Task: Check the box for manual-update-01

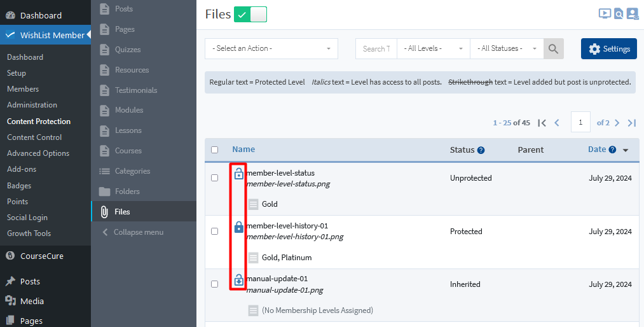Action: (x=214, y=284)
